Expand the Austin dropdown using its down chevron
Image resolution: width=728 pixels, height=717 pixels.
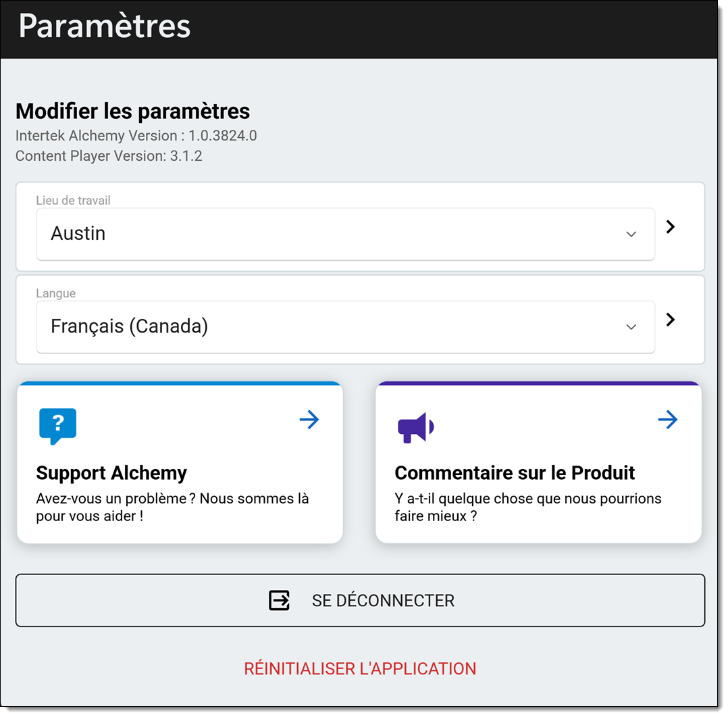(x=631, y=234)
